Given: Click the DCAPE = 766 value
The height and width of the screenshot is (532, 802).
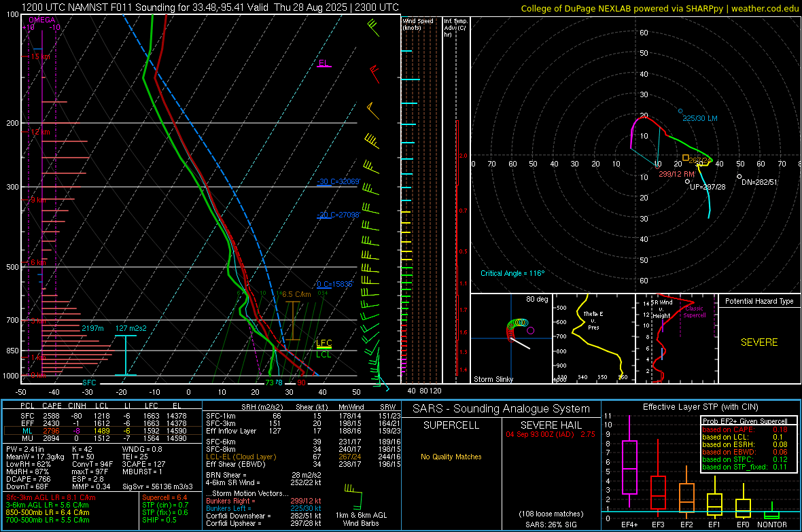Looking at the screenshot, I should click(28, 479).
